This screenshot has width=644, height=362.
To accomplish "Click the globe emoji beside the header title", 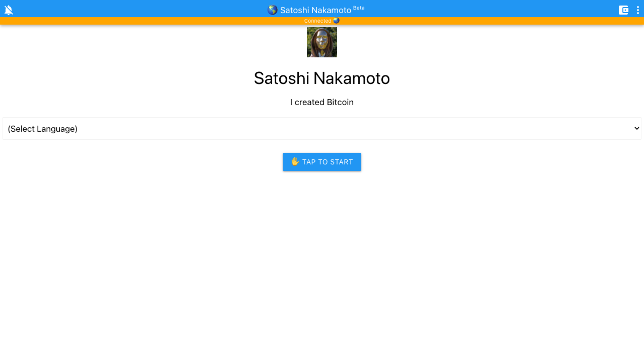I will pyautogui.click(x=272, y=10).
